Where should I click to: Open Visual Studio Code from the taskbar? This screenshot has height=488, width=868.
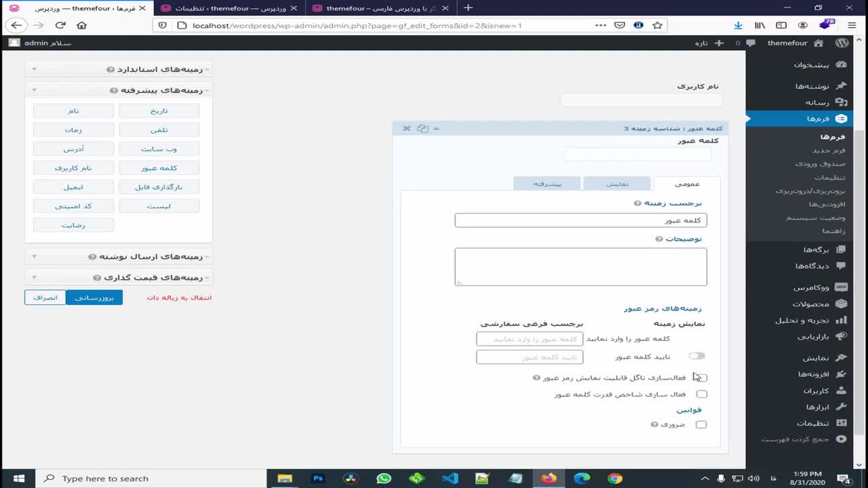(450, 479)
